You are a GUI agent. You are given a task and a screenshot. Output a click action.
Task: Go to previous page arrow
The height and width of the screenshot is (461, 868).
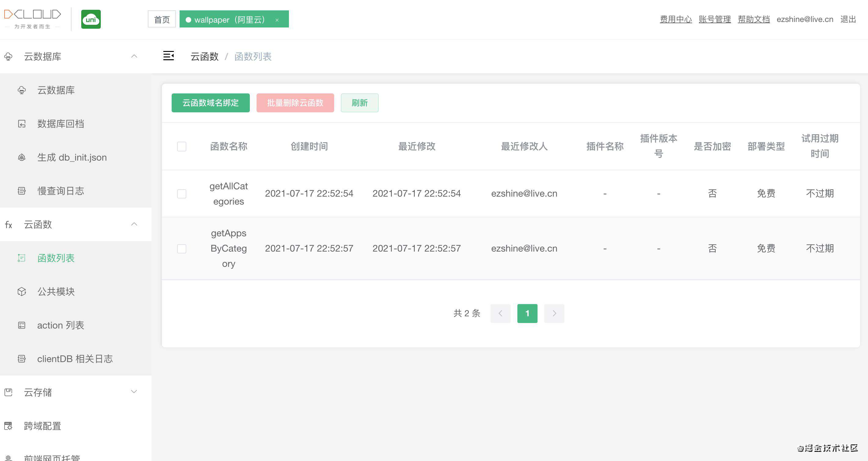500,314
